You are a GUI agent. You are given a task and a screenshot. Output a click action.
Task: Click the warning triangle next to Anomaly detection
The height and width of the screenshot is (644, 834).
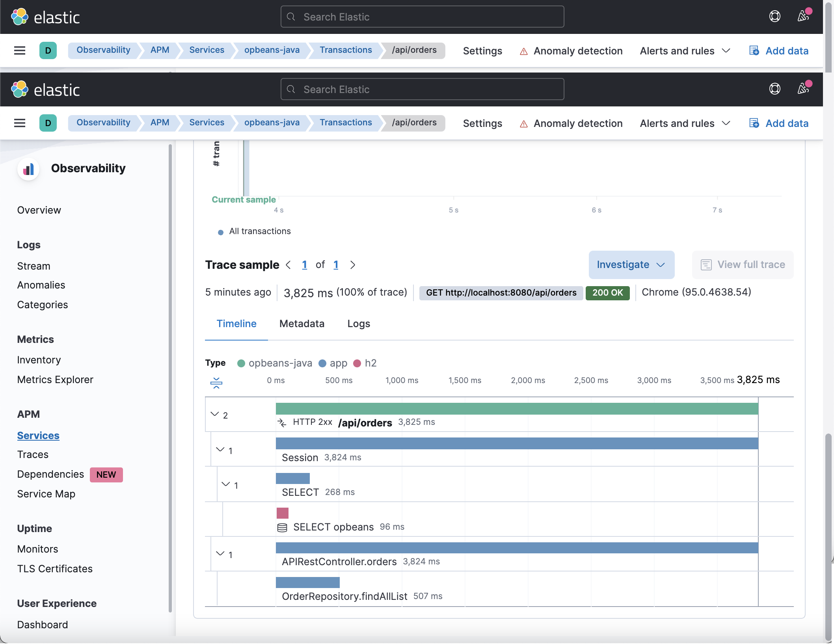tap(523, 123)
